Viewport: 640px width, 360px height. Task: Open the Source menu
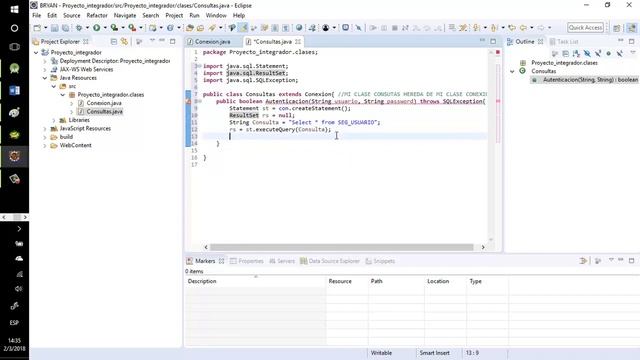point(71,16)
